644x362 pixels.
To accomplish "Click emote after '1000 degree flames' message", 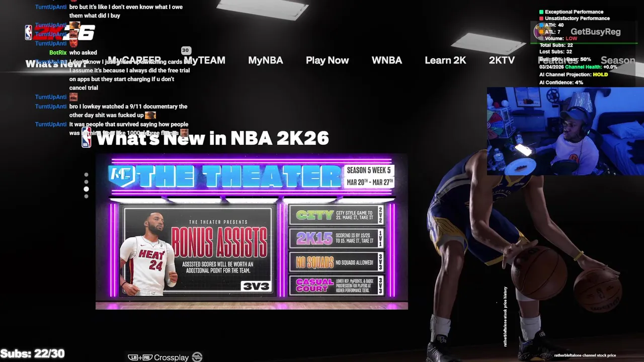I will point(184,133).
